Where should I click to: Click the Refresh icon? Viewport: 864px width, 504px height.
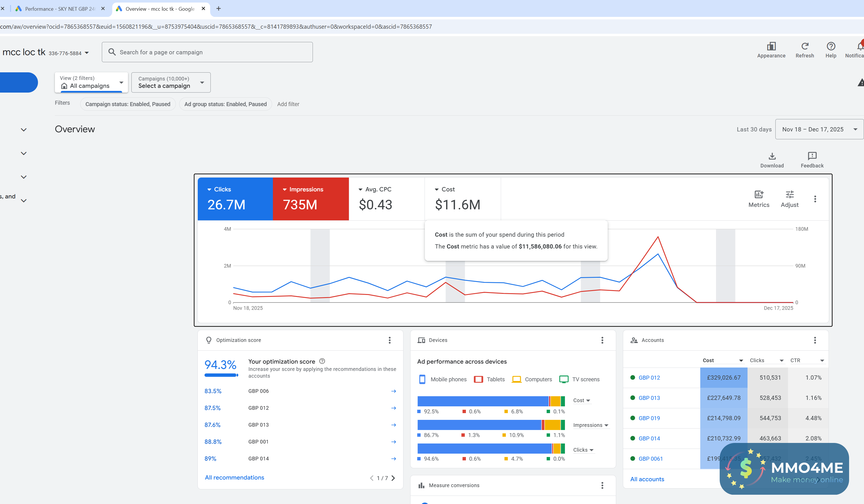pos(804,46)
